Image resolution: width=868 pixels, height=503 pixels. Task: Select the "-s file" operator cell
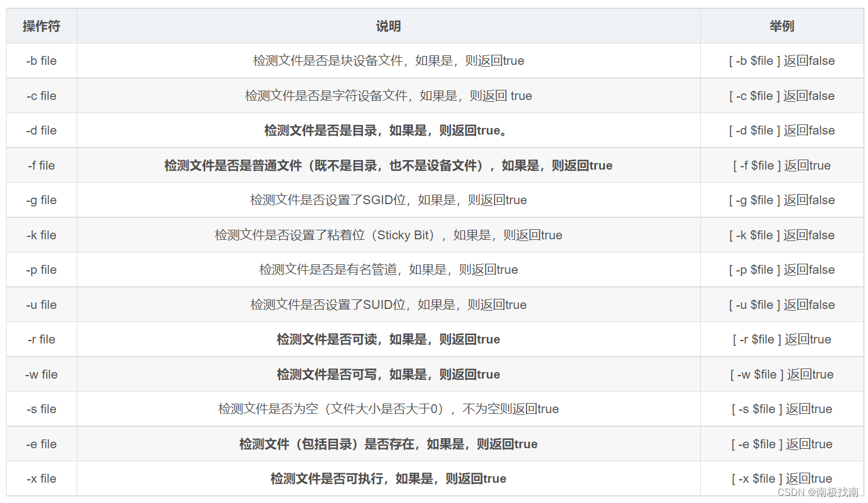coord(42,409)
